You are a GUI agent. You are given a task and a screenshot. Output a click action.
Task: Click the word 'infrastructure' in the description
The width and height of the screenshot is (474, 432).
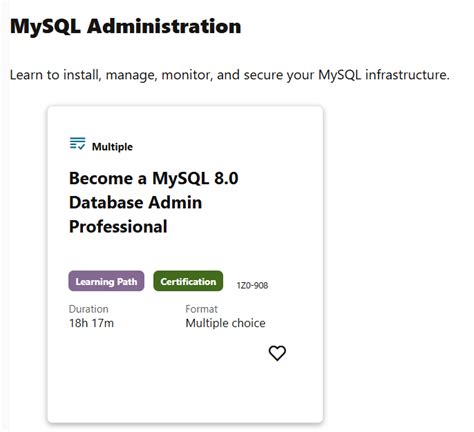point(407,75)
